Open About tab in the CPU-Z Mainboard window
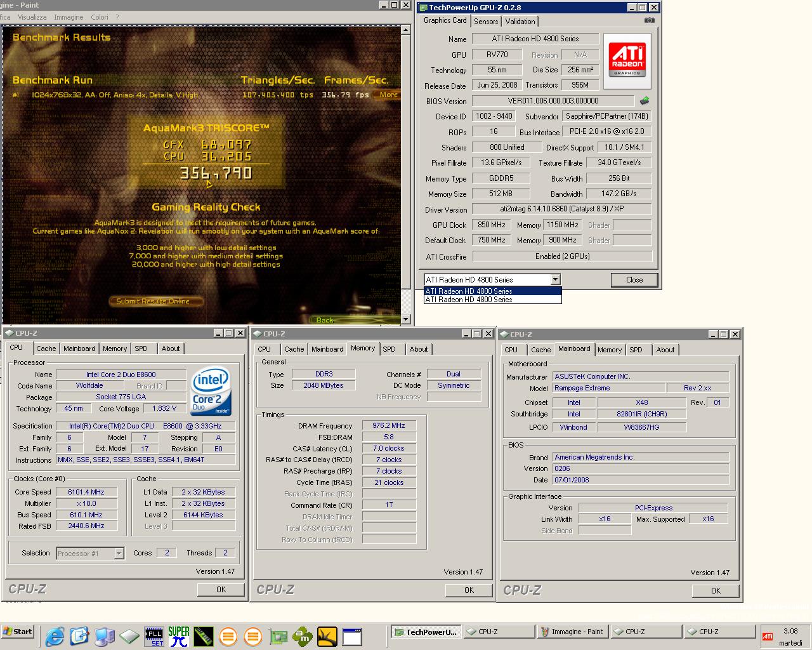 (x=665, y=350)
